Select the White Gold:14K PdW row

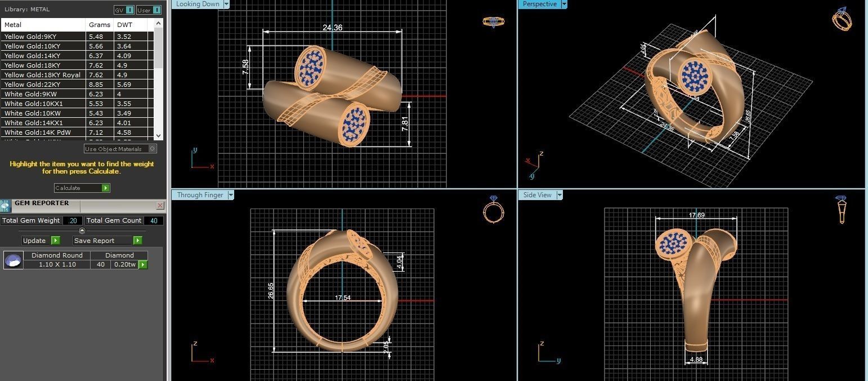click(x=77, y=132)
